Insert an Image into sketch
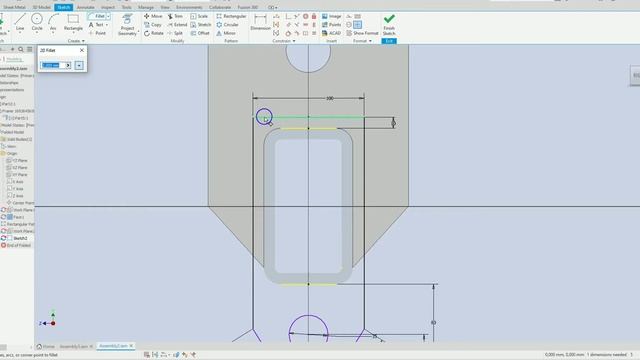Viewport: 640px width, 360px height. [x=331, y=16]
